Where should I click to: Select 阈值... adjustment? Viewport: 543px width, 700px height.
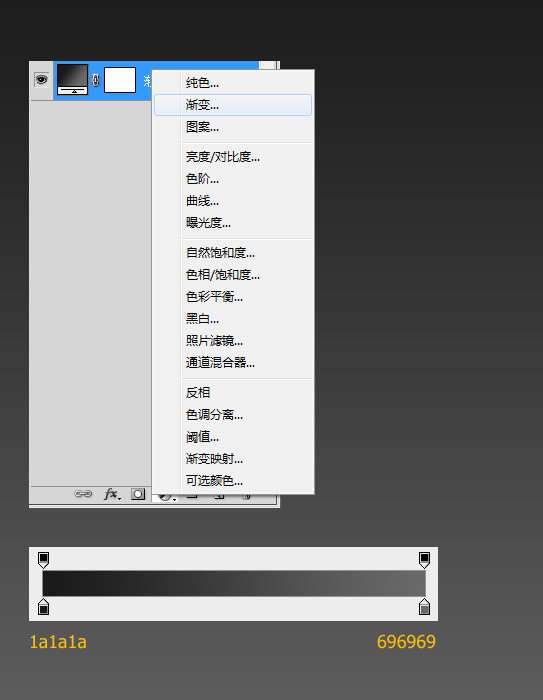[233, 437]
